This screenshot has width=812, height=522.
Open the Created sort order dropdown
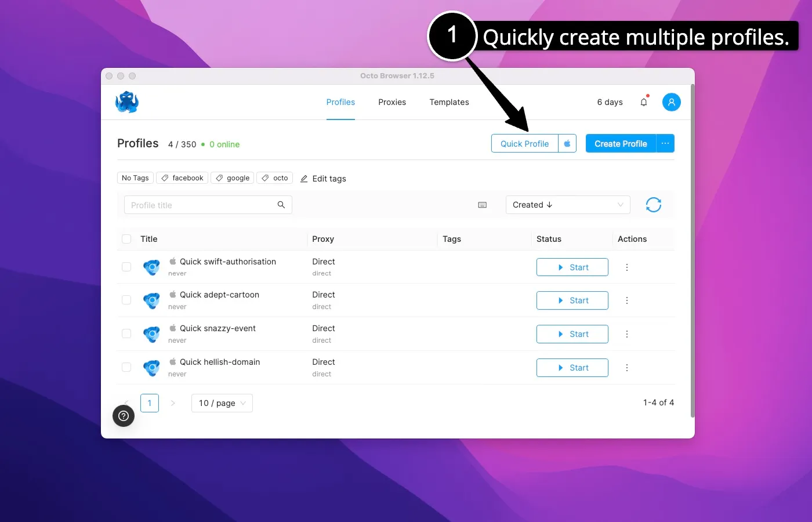tap(567, 205)
